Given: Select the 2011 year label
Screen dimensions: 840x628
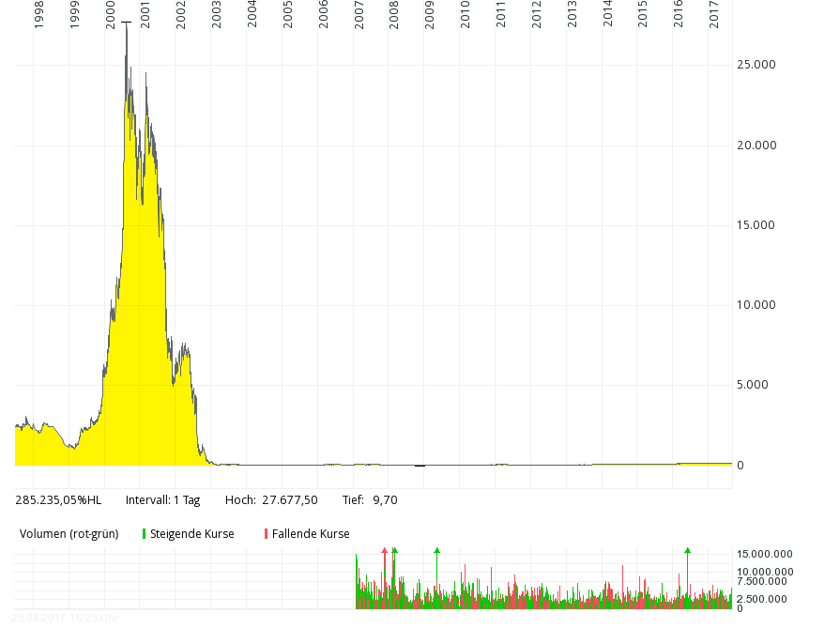Looking at the screenshot, I should (x=501, y=14).
